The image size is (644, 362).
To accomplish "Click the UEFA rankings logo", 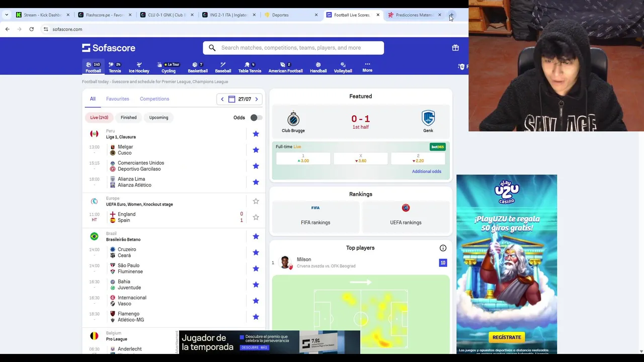I will [406, 208].
